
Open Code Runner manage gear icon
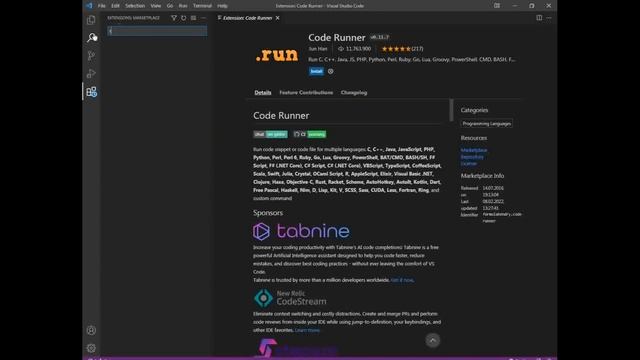331,71
